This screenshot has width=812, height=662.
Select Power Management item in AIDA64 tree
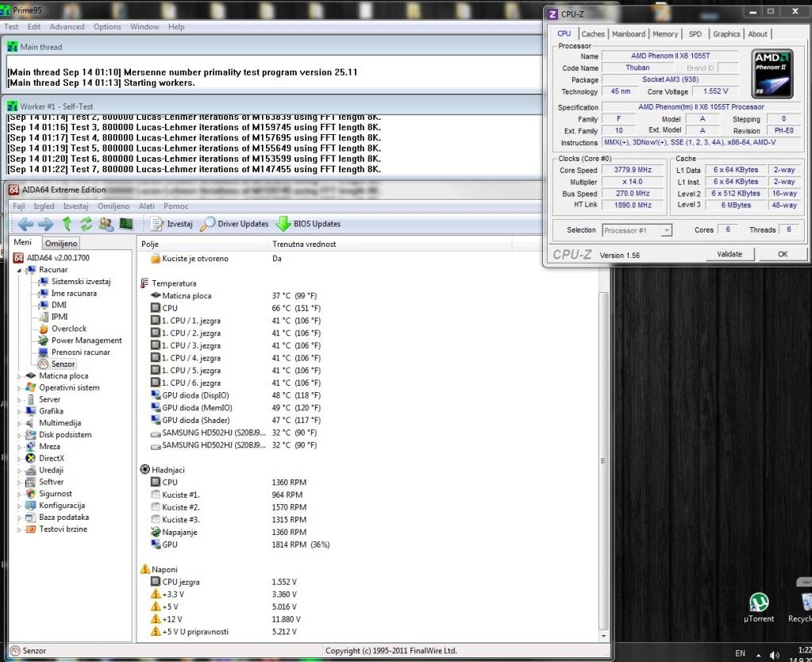coord(80,341)
